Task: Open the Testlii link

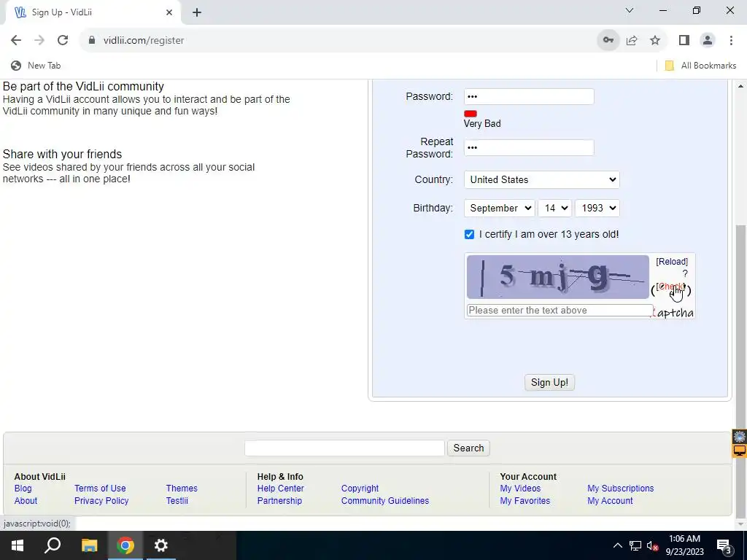Action: tap(177, 500)
